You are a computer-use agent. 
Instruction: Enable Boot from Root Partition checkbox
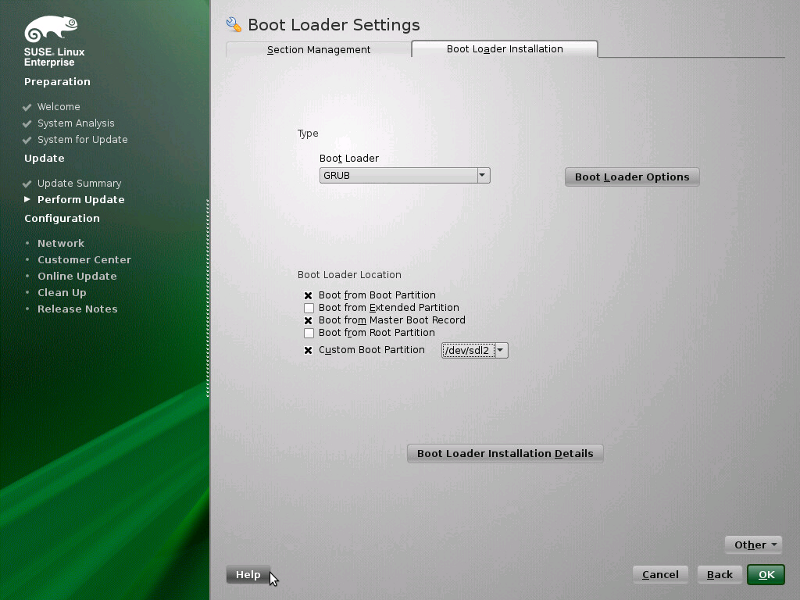point(309,333)
